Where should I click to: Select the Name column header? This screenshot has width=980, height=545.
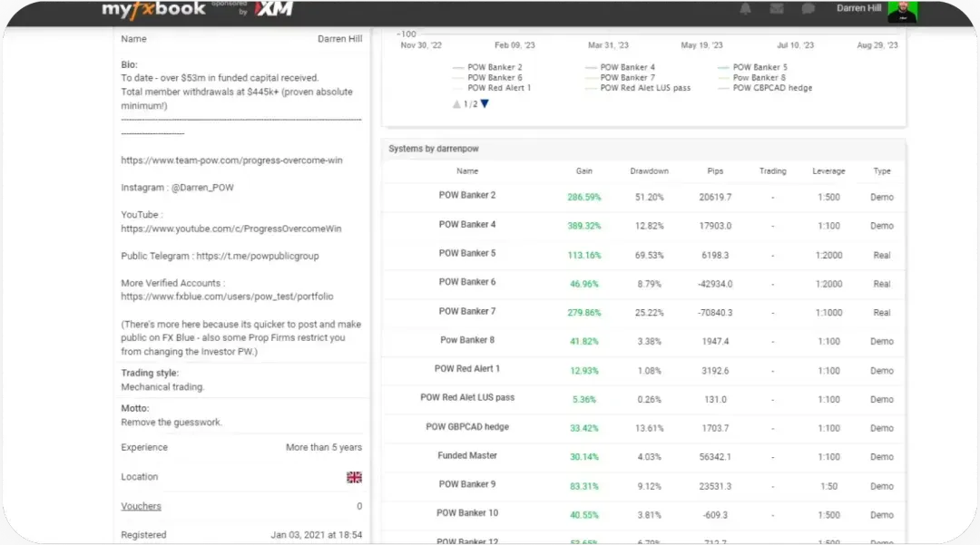click(467, 170)
